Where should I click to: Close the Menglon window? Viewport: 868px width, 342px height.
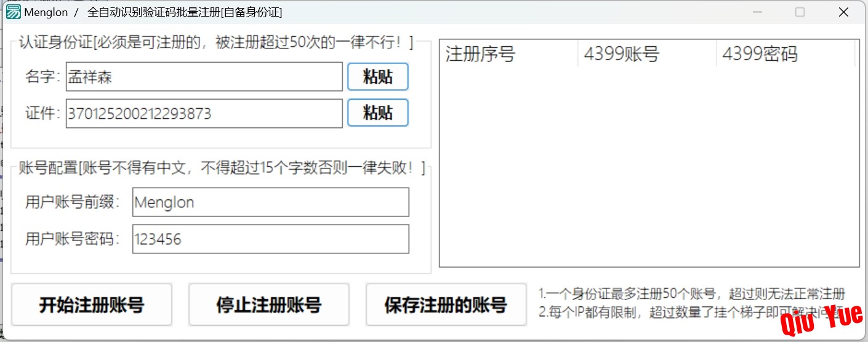pyautogui.click(x=843, y=12)
